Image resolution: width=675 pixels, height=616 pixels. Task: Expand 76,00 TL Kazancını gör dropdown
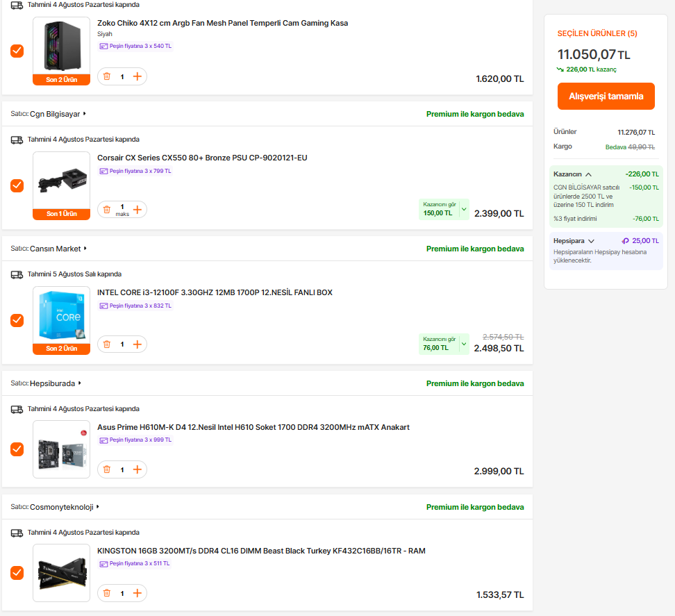[x=464, y=344]
